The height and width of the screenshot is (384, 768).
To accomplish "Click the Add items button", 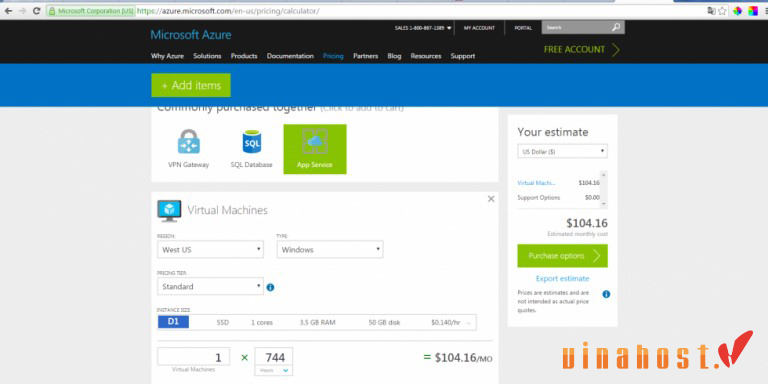I will point(191,85).
